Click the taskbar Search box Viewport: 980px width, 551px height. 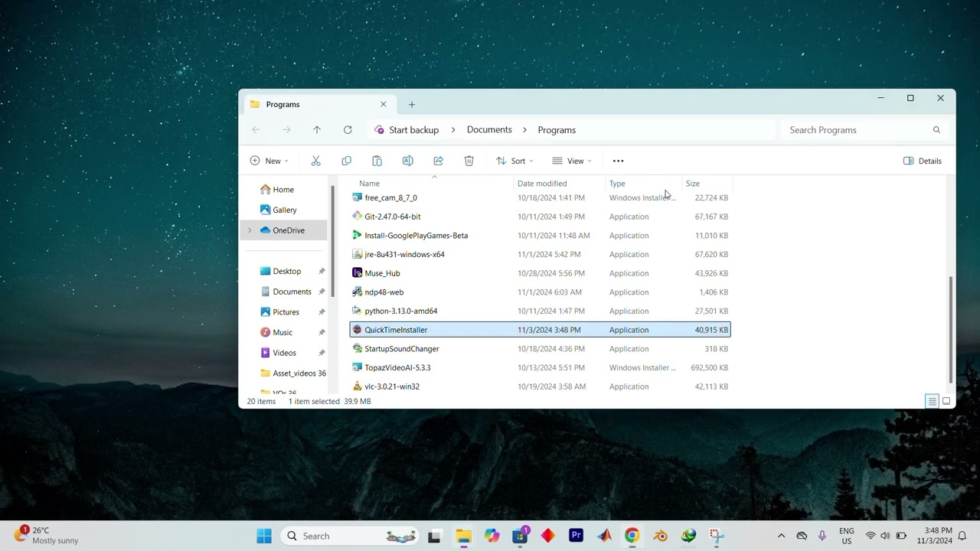click(350, 536)
